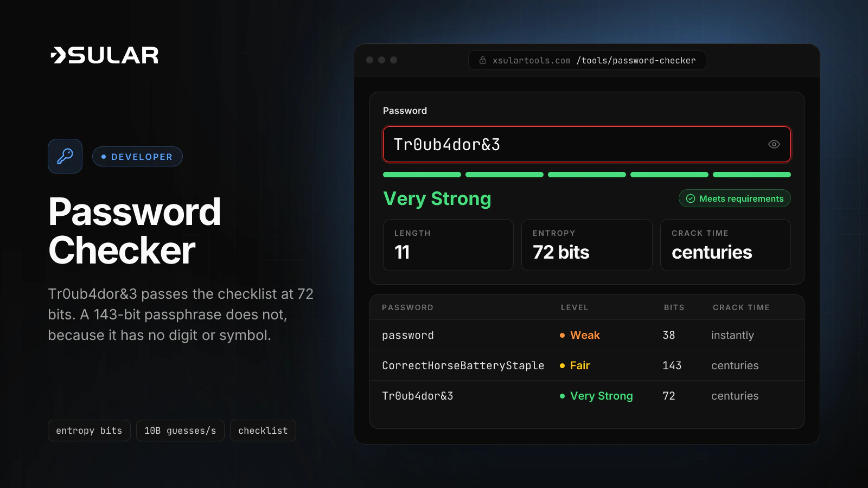Click the key icon tile
Image resolution: width=868 pixels, height=488 pixels.
[65, 156]
